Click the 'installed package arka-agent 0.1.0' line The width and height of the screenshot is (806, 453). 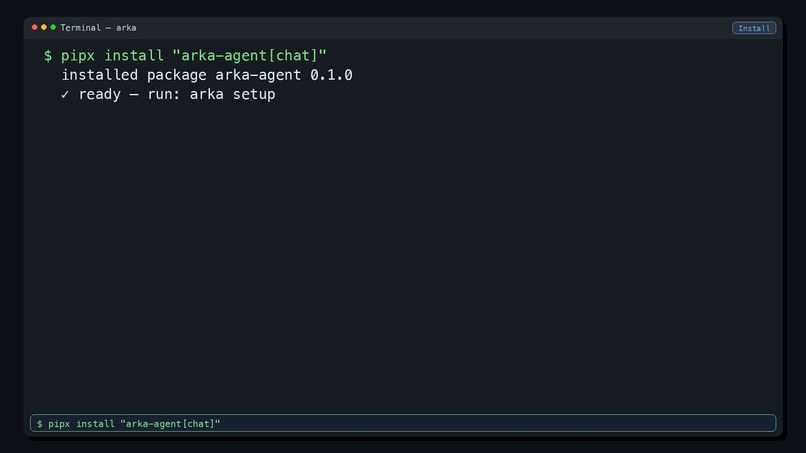(x=207, y=75)
